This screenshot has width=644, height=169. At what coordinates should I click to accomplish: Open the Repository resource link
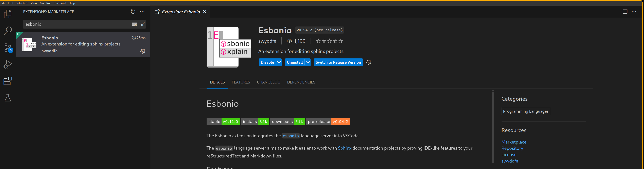click(x=512, y=148)
